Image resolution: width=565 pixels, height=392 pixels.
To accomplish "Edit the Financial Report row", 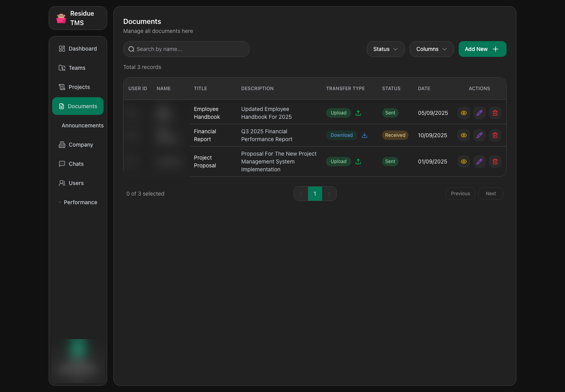I will pos(479,135).
